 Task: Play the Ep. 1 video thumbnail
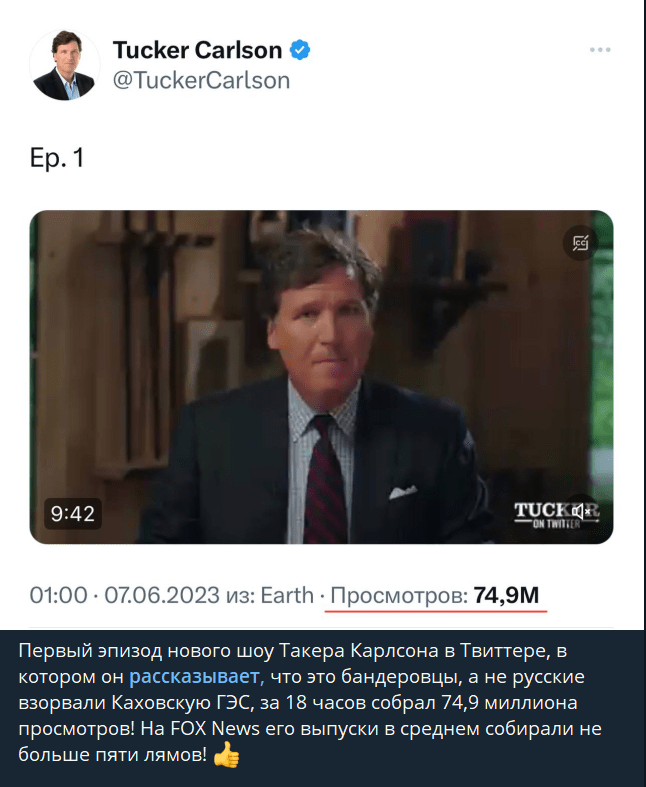pyautogui.click(x=321, y=377)
